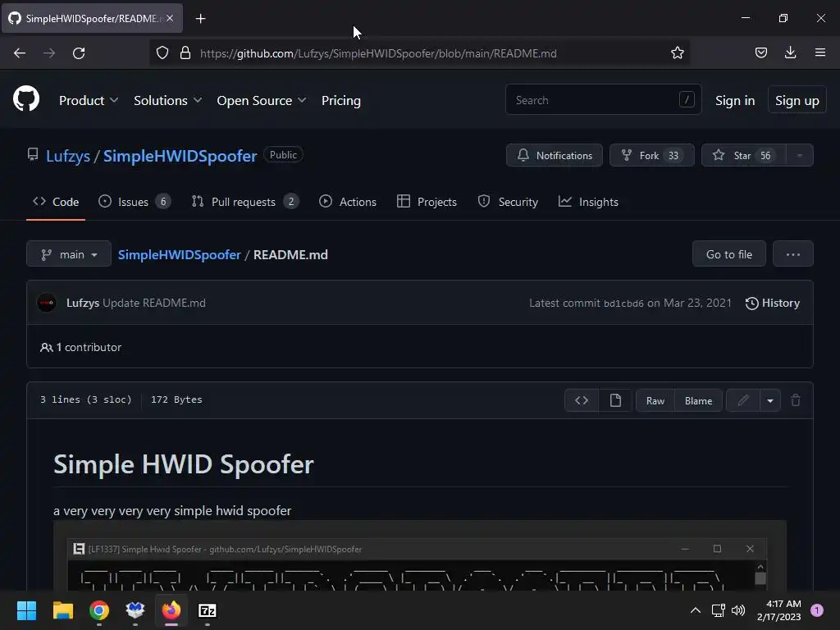Open the edit file options dropdown arrow

769,400
